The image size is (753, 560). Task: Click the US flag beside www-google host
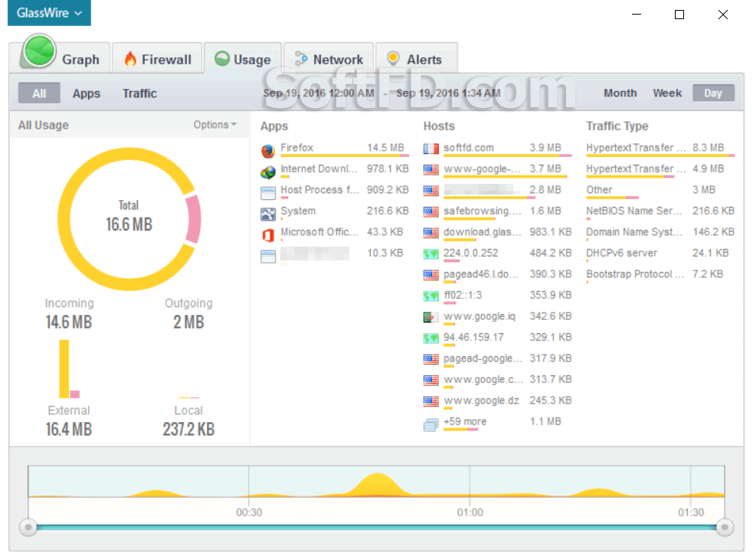(431, 169)
